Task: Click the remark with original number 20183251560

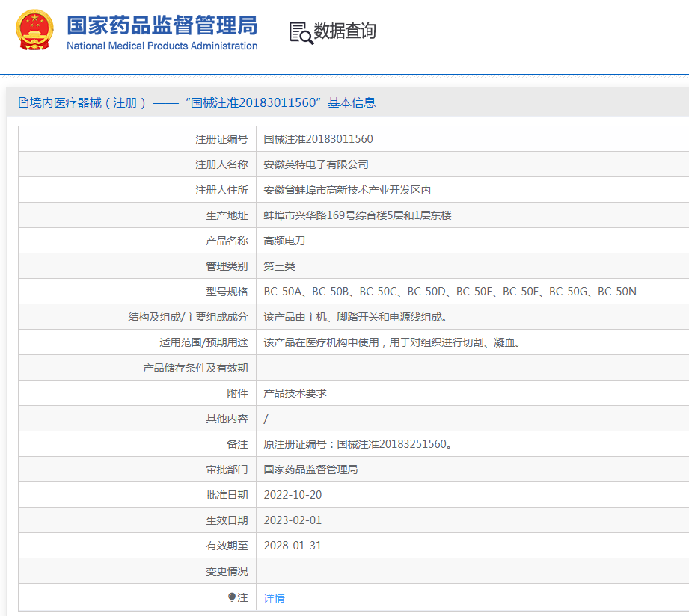Action: tap(358, 444)
